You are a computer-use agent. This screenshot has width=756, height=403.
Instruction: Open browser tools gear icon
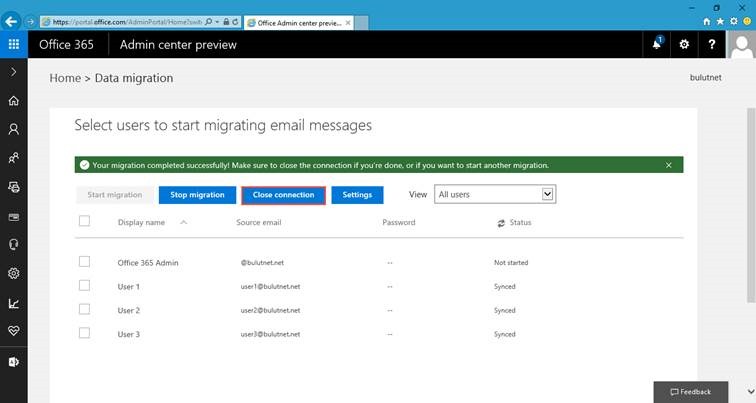tap(734, 22)
